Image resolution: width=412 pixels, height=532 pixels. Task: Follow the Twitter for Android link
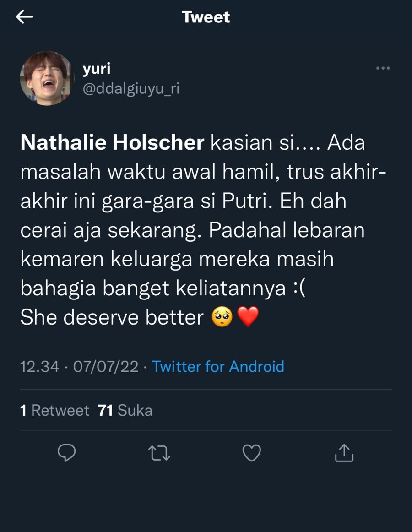point(218,366)
